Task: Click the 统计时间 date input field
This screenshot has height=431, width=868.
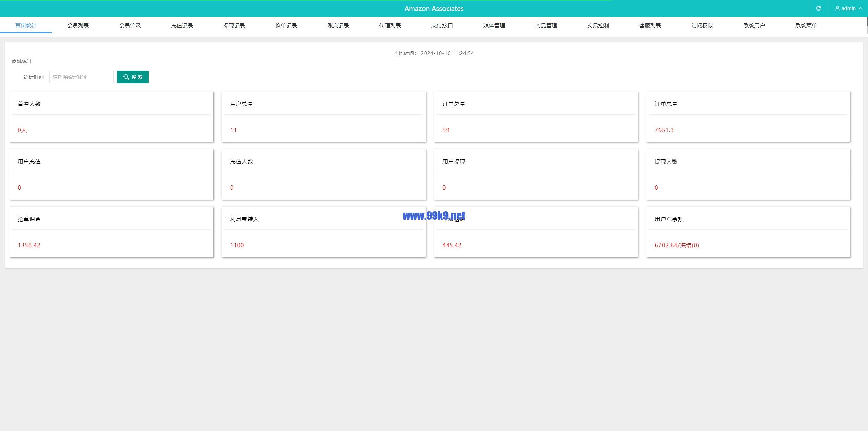Action: [81, 77]
